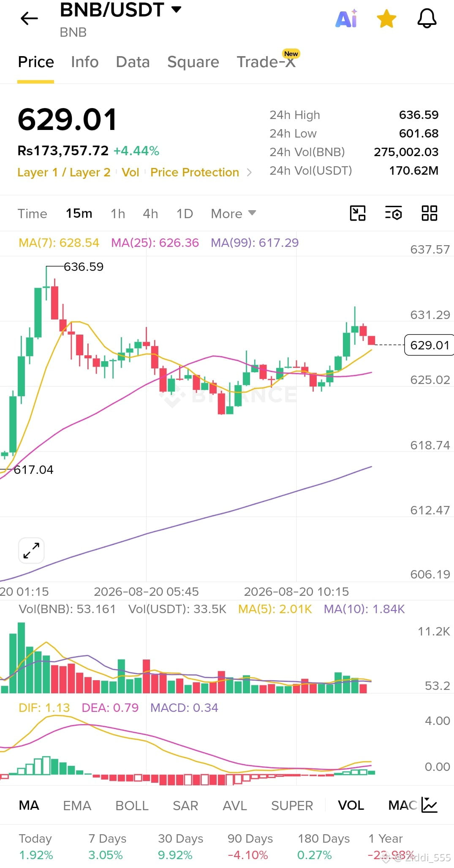Switch to the Info tab

pyautogui.click(x=84, y=62)
